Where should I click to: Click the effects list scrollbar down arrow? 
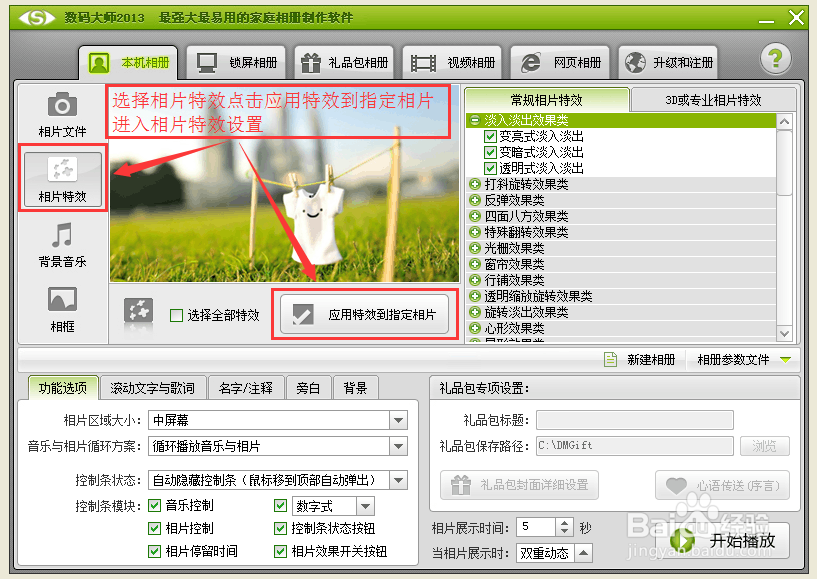click(784, 333)
